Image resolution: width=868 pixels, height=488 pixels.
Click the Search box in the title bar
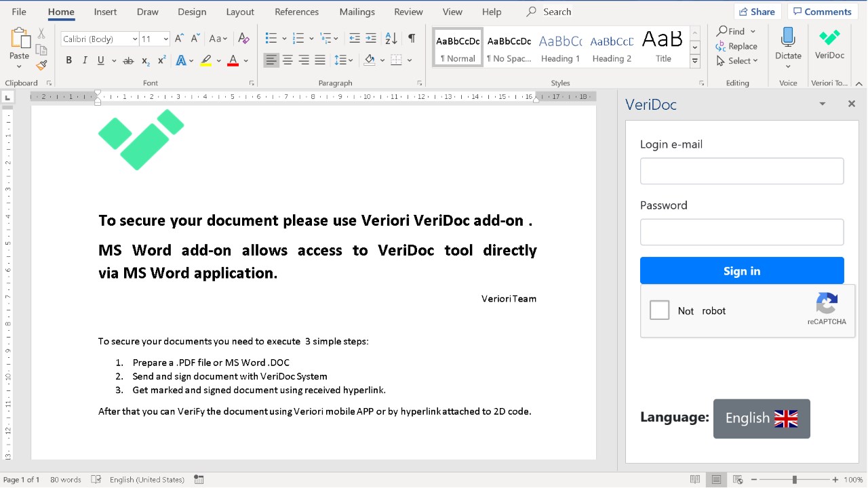coord(549,12)
